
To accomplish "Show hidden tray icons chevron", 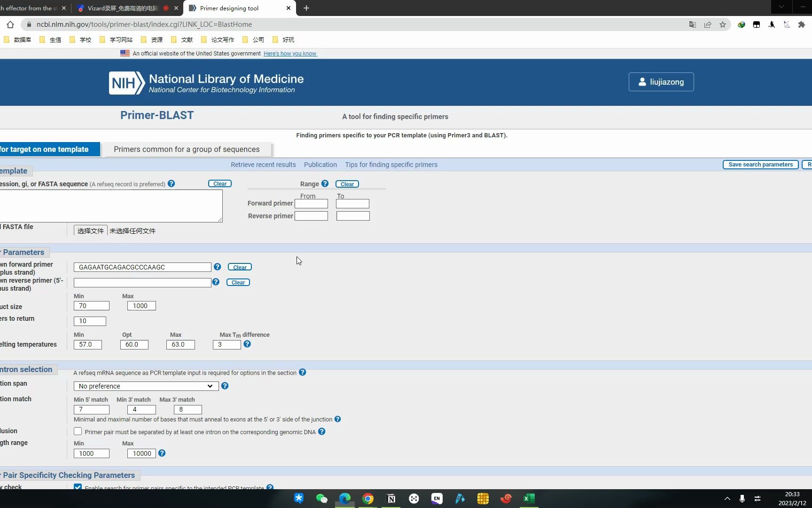I will point(727,499).
